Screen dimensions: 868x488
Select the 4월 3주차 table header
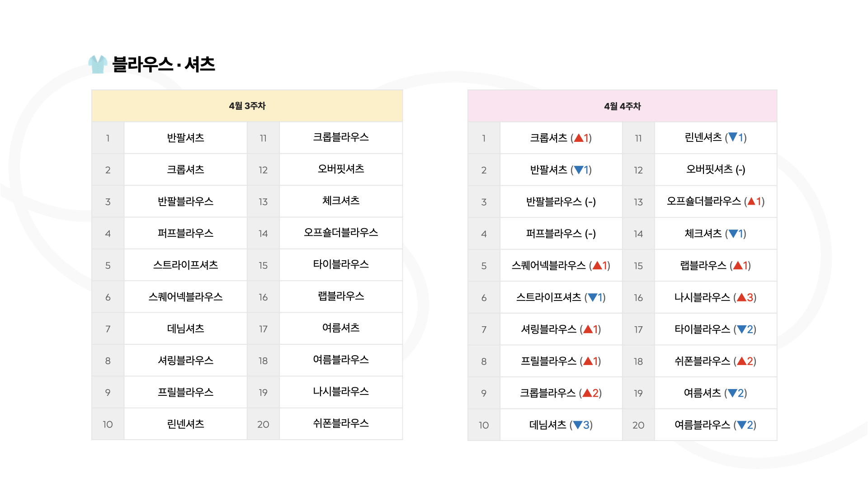pyautogui.click(x=247, y=106)
